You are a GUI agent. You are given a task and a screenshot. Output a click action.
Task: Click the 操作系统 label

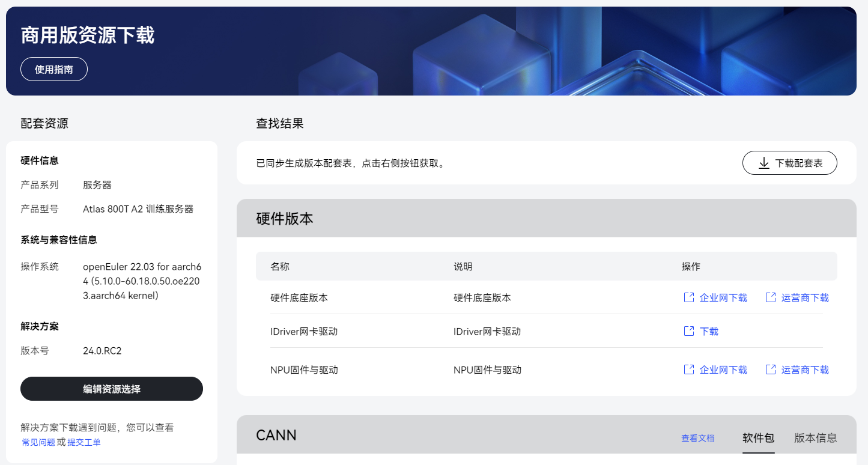(x=40, y=266)
